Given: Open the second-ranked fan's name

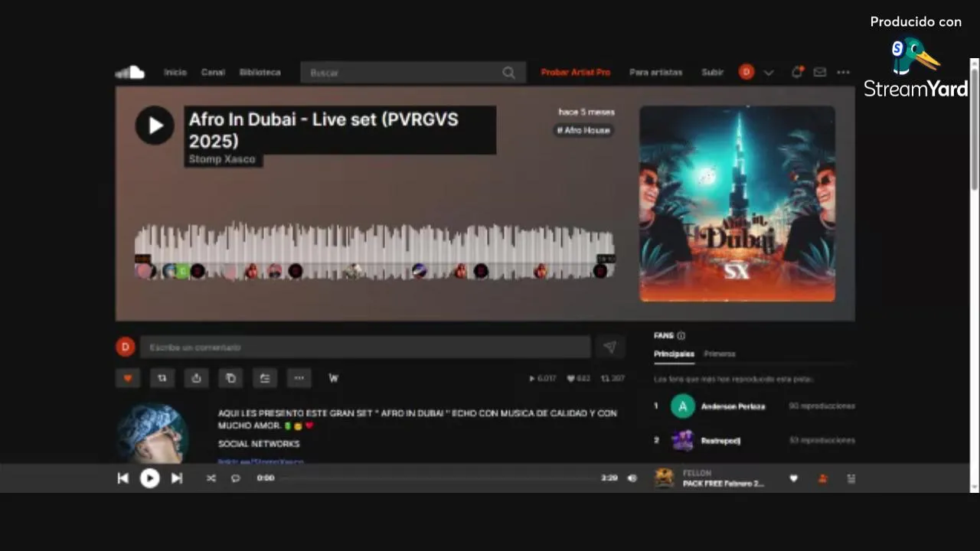Looking at the screenshot, I should coord(720,441).
